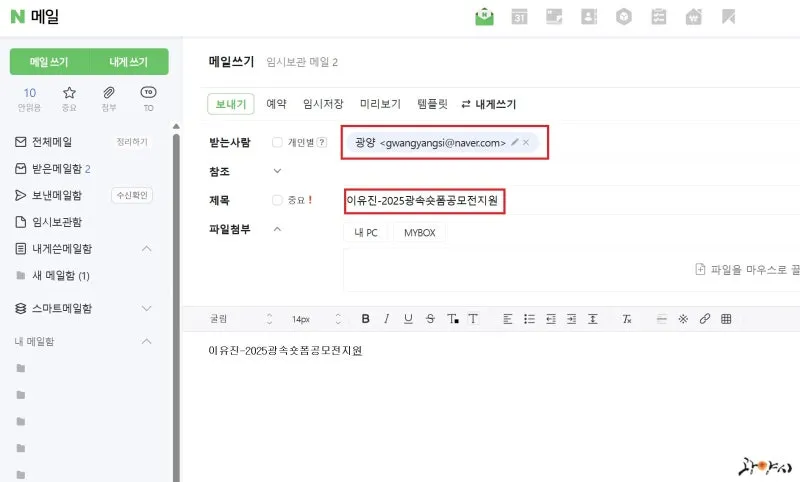Click the MYBOX attachment button
Viewport: 800px width, 482px height.
tap(420, 233)
